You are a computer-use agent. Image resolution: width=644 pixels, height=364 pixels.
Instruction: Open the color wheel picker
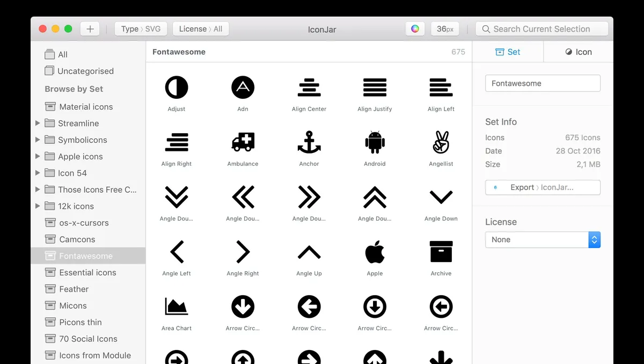(415, 29)
